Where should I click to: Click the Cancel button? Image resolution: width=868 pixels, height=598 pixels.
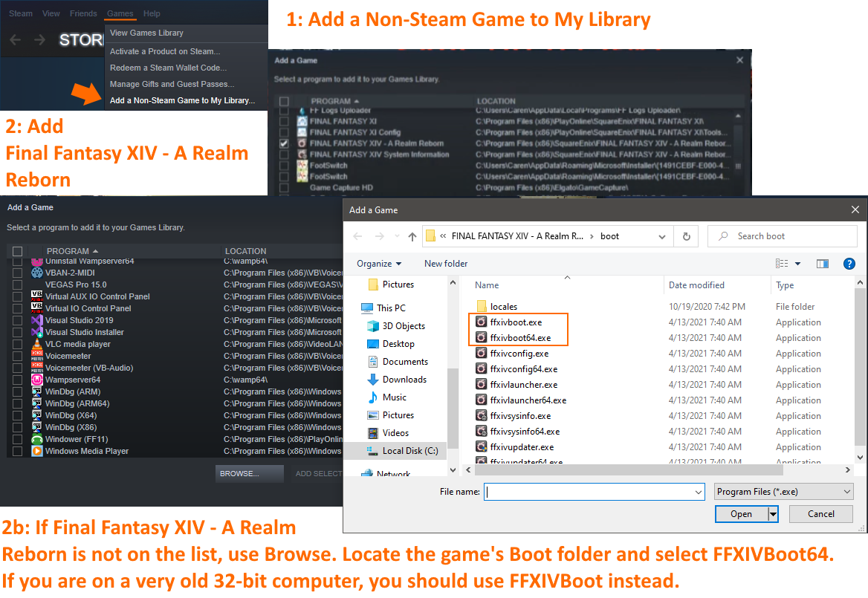point(820,514)
